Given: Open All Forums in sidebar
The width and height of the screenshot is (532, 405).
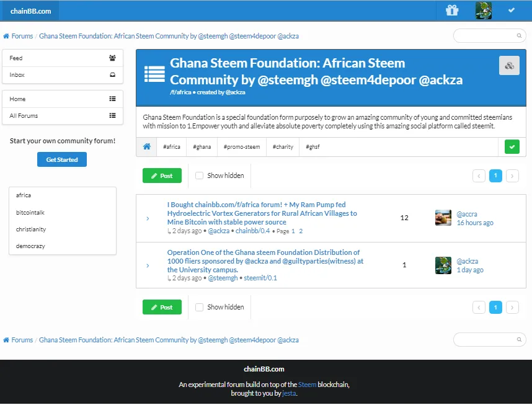Looking at the screenshot, I should (63, 116).
